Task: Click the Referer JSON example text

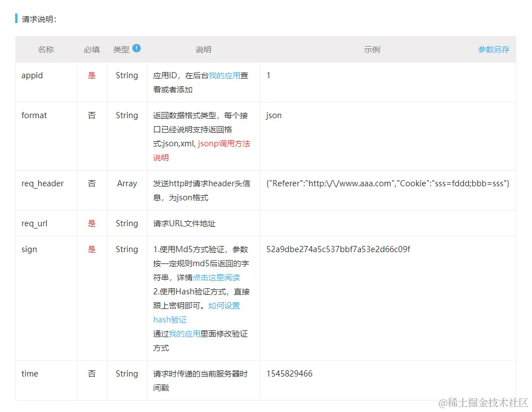Action: (388, 183)
